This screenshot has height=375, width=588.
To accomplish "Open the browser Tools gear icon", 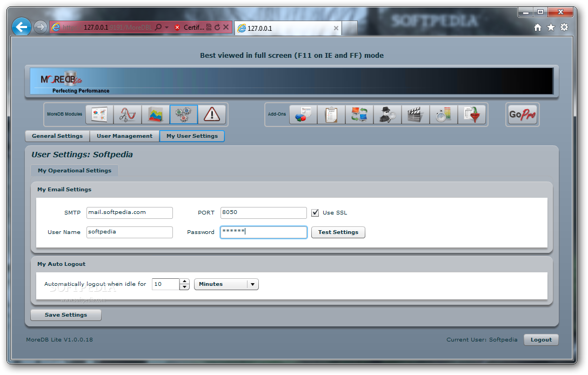I will coord(564,28).
